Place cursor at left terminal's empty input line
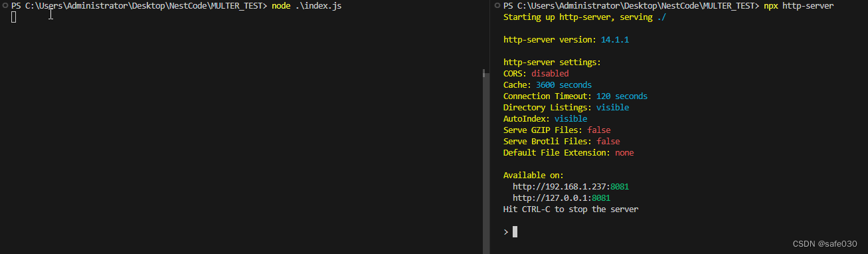The width and height of the screenshot is (868, 254). coord(14,17)
